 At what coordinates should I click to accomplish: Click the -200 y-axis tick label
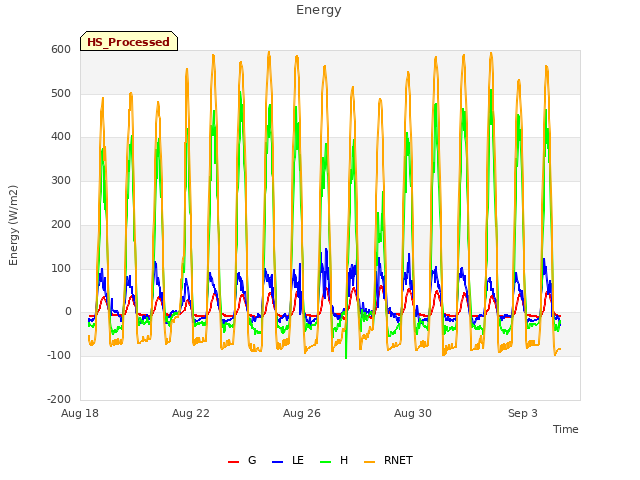pos(59,399)
